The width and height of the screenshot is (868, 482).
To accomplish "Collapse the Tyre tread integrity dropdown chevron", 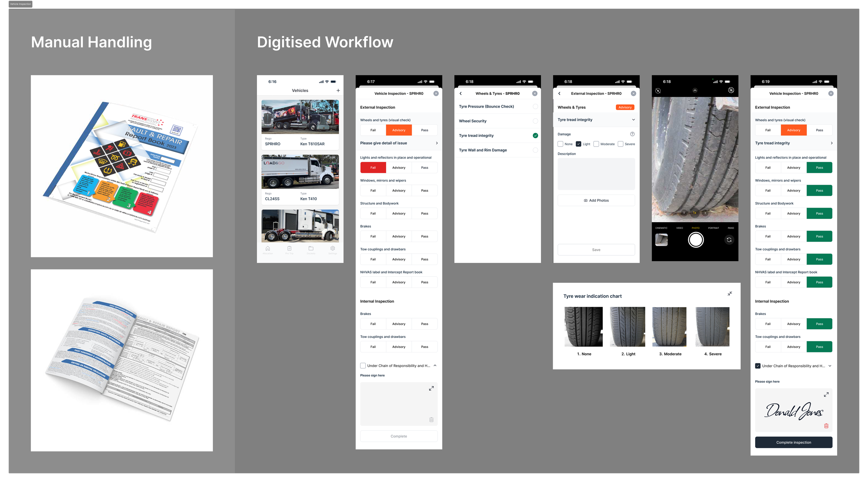I will [x=633, y=120].
